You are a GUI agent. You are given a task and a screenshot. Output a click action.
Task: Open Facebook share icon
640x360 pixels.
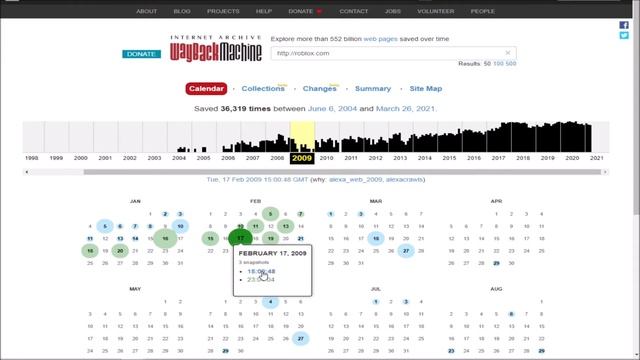tap(624, 25)
